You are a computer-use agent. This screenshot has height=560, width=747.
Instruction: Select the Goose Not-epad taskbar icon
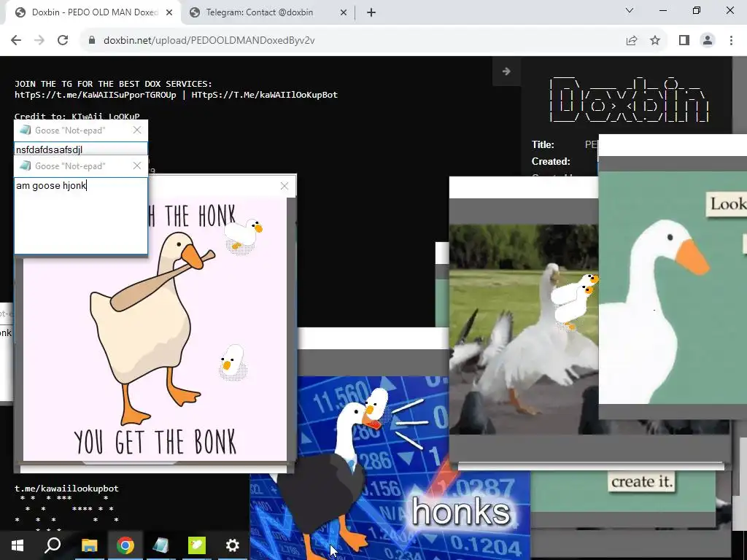click(160, 545)
